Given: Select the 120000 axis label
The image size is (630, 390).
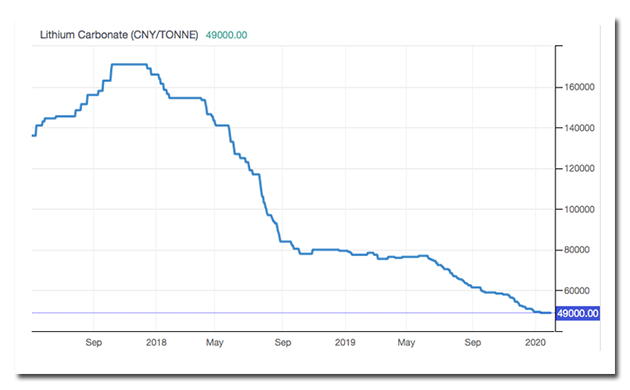Looking at the screenshot, I should [x=579, y=169].
